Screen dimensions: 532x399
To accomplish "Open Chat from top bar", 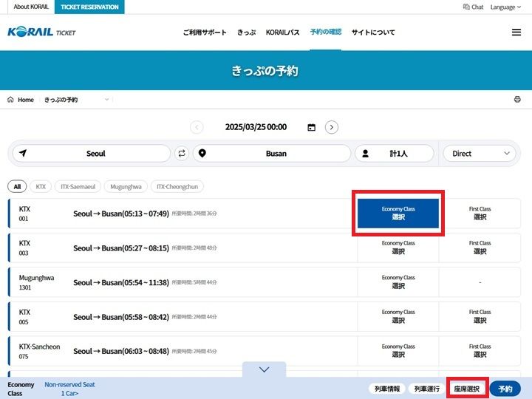I will [472, 7].
